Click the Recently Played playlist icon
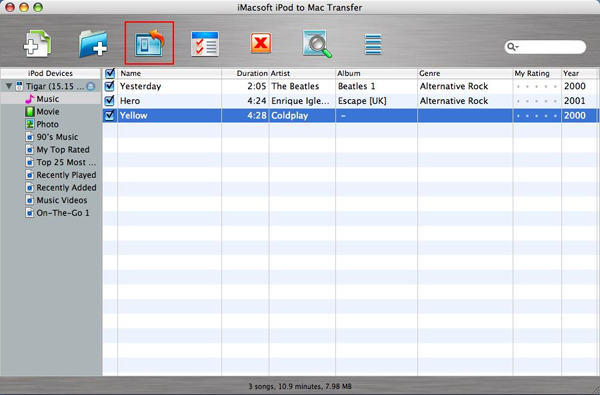This screenshot has width=600, height=395. click(29, 175)
